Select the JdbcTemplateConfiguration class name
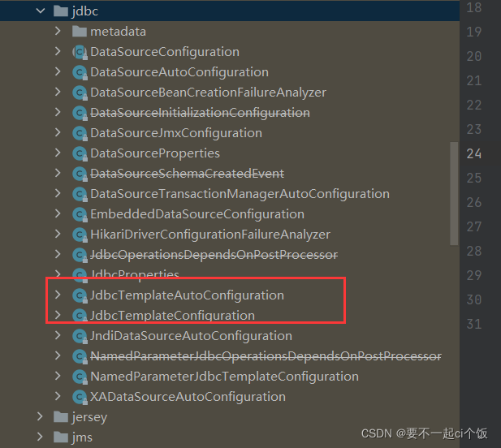This screenshot has height=448, width=501. 172,316
